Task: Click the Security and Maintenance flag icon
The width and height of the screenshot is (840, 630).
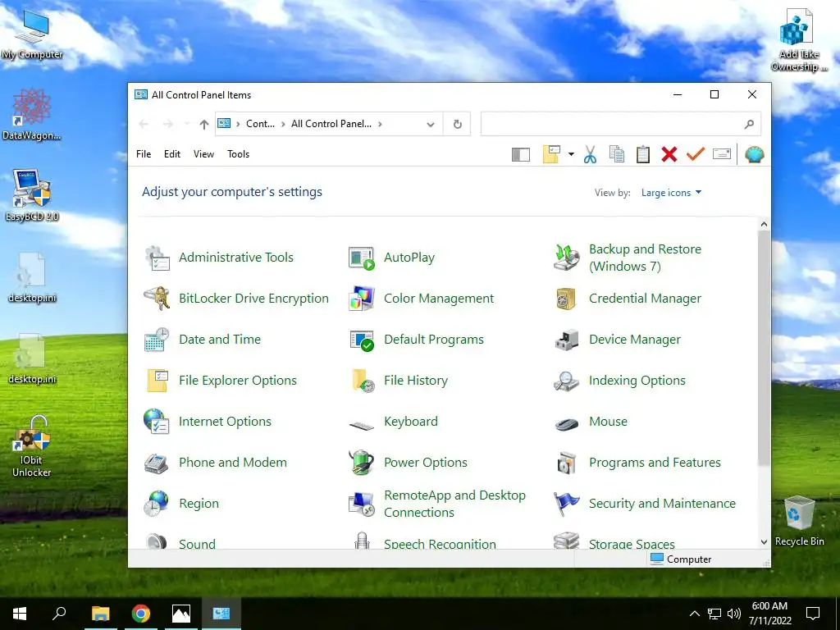Action: (x=567, y=504)
